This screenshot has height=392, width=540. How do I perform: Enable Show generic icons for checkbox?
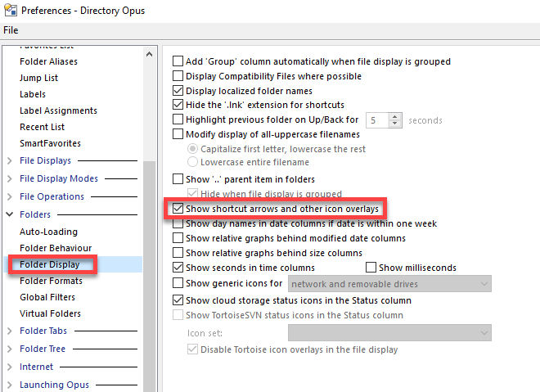(178, 283)
